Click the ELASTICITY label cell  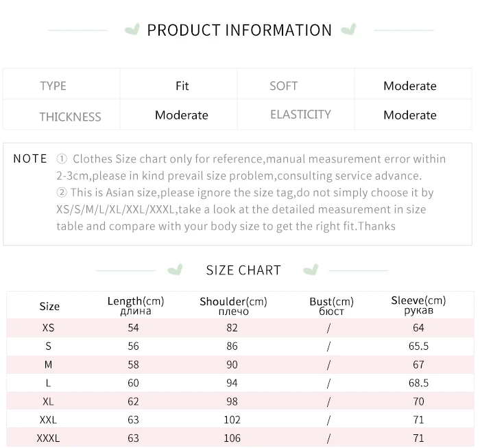point(300,115)
